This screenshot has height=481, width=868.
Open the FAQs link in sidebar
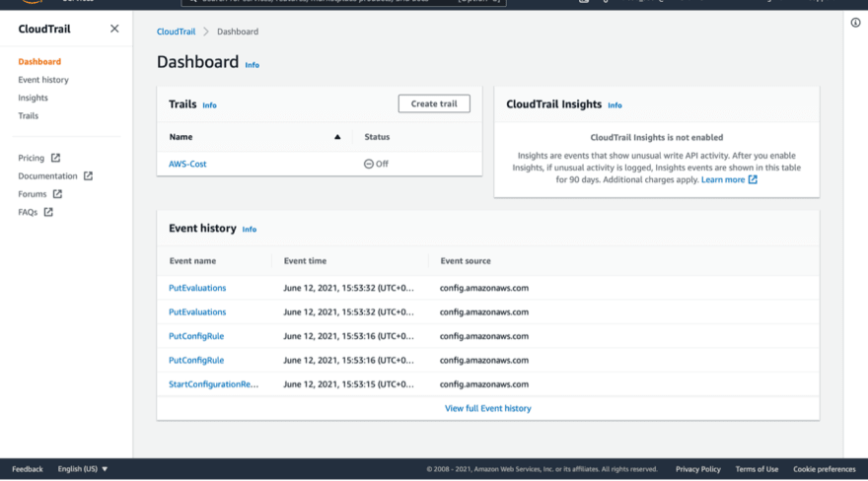click(x=28, y=212)
